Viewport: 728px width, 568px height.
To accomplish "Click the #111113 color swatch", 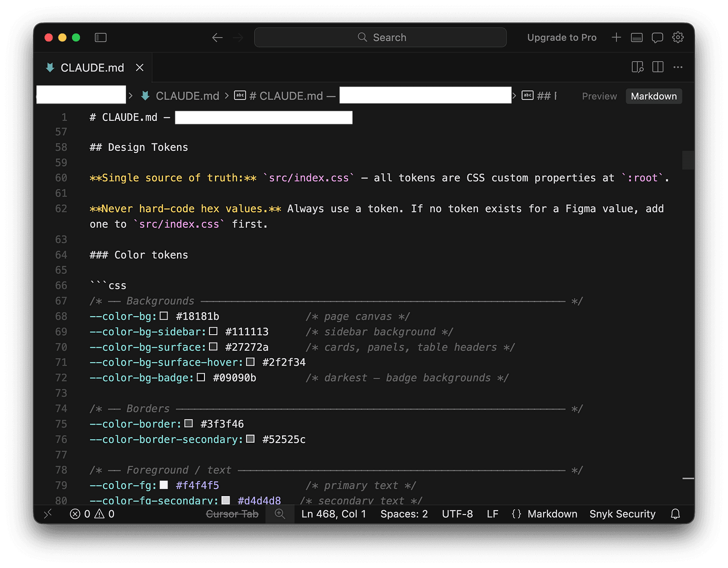I will (213, 331).
